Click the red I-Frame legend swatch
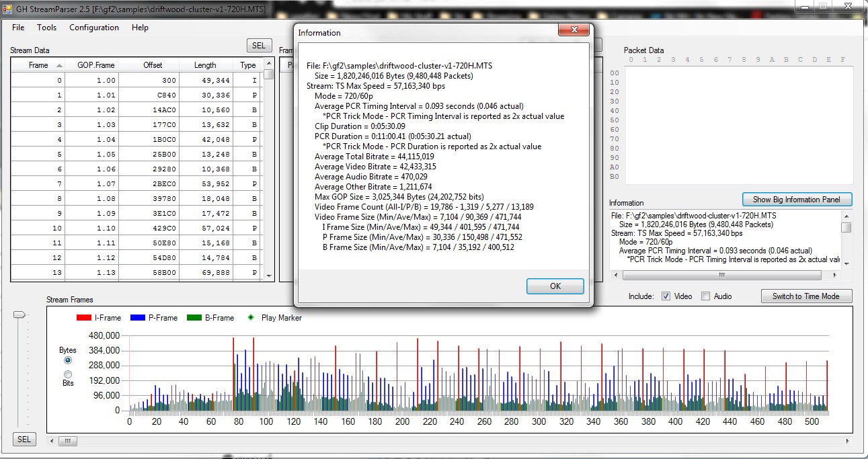The height and width of the screenshot is (459, 868). point(84,317)
